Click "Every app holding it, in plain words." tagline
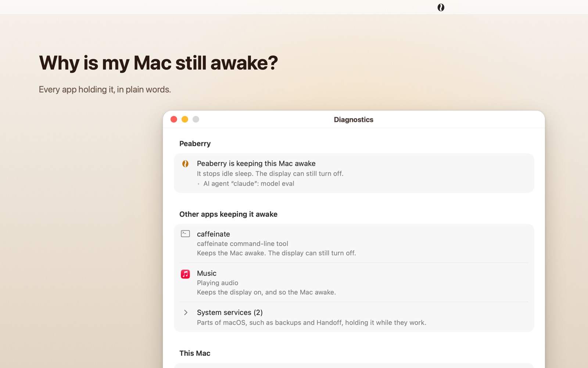 (105, 89)
